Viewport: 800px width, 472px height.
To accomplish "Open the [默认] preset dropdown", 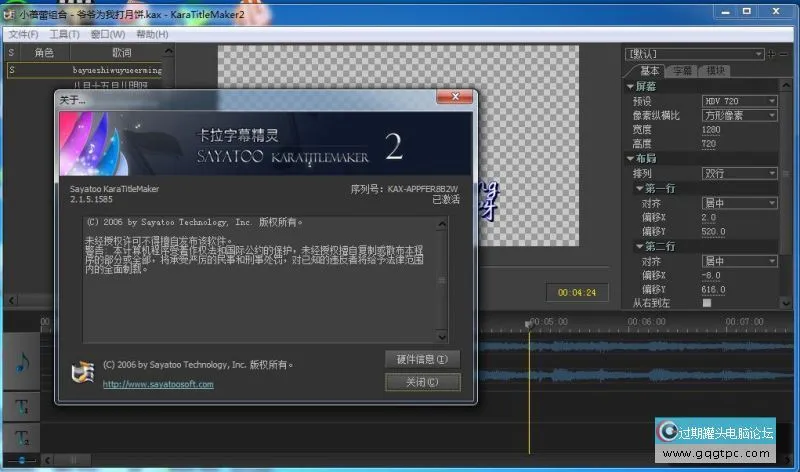I will pyautogui.click(x=694, y=54).
